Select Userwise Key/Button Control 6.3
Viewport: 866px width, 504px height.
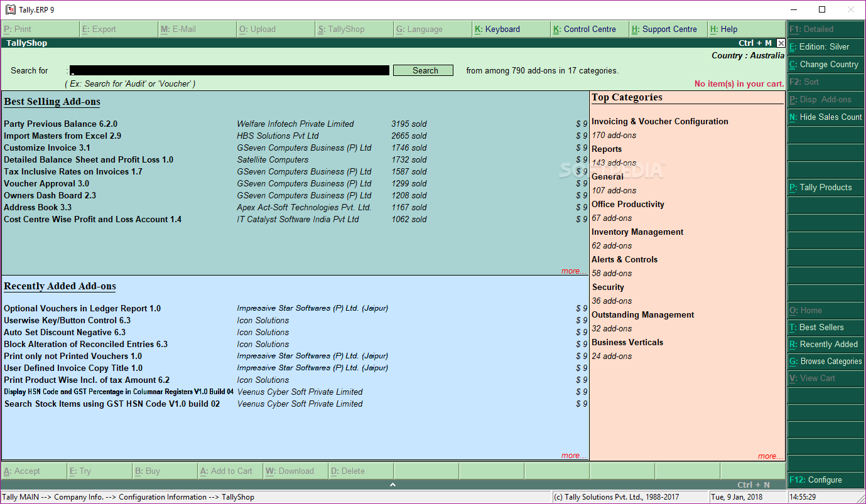(x=67, y=320)
